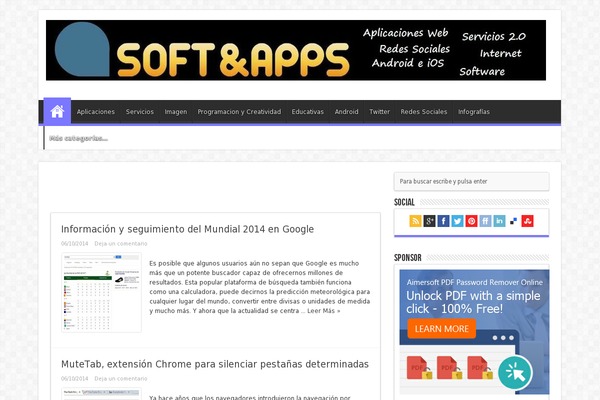Screen dimensions: 600x400
Task: Click the LEARN MORE button in the ad
Action: (442, 329)
